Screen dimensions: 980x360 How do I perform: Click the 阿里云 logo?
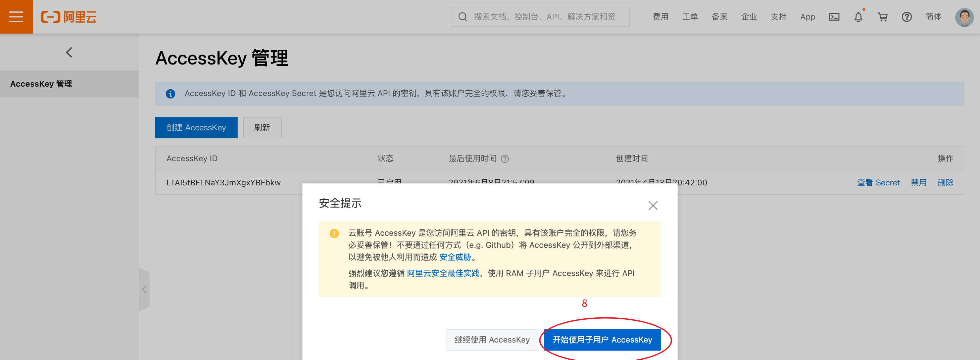[69, 17]
